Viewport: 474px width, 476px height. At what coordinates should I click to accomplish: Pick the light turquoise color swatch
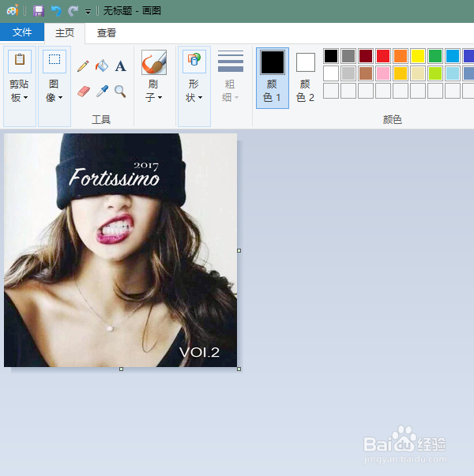(x=453, y=73)
